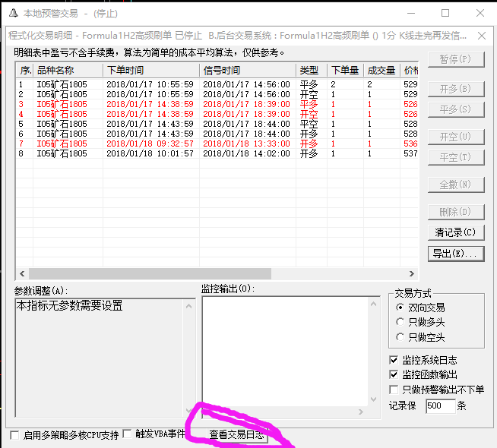Viewport: 497px width, 448px height.
Task: Select 双向交易 trading mode
Action: tap(400, 308)
